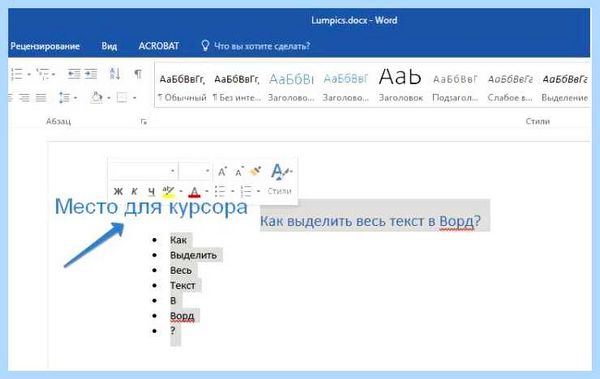Expand numbered list options dropdown in ribbon
This screenshot has width=600, height=379.
(x=29, y=74)
